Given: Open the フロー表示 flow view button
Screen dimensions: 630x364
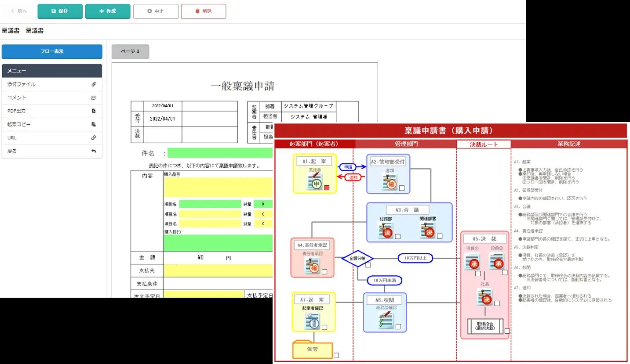Looking at the screenshot, I should coord(52,51).
